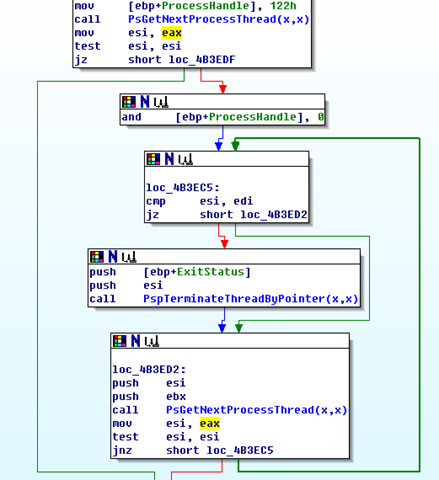Click highlighted eax in the top block
This screenshot has width=439, height=480.
[172, 33]
